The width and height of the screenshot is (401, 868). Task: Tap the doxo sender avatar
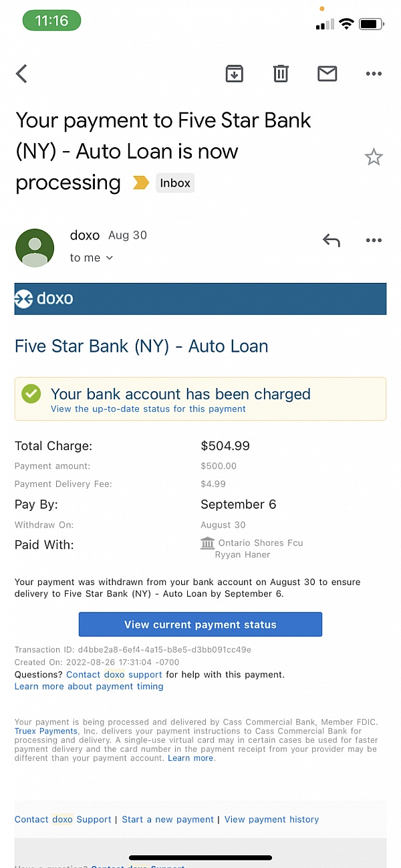click(x=35, y=247)
